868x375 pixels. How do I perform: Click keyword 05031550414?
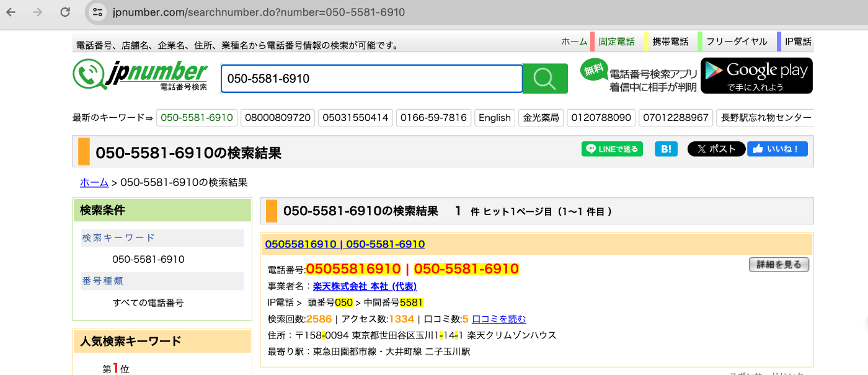pyautogui.click(x=355, y=118)
